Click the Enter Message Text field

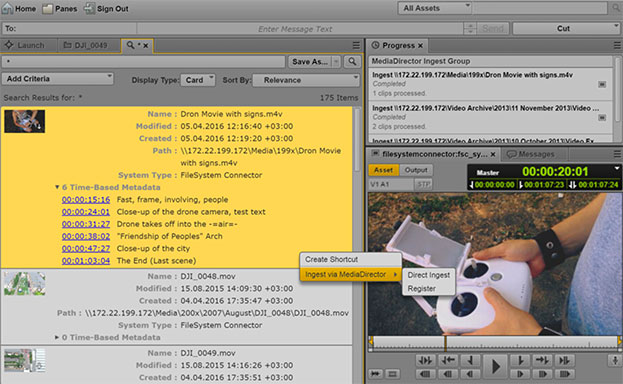(x=300, y=29)
